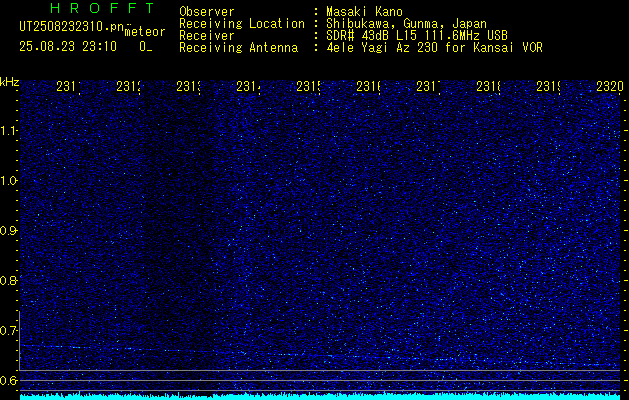Click the HROFFT title text
Image resolution: width=629 pixels, height=400 pixels.
(x=103, y=8)
